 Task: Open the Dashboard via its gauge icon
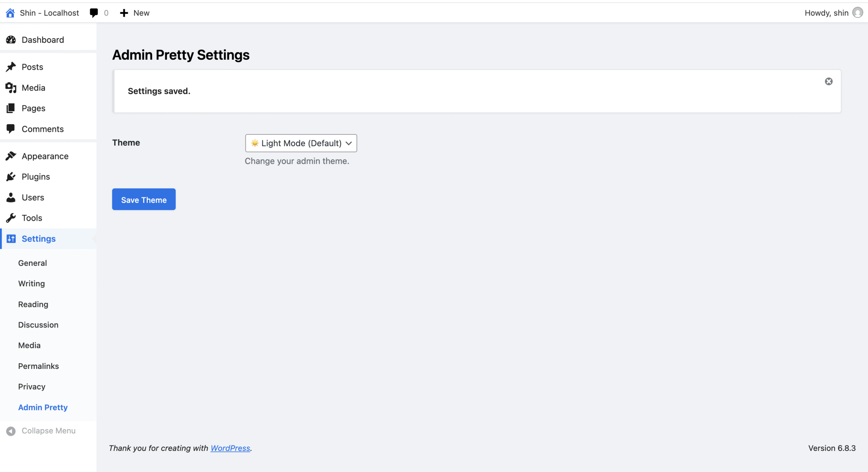tap(11, 40)
